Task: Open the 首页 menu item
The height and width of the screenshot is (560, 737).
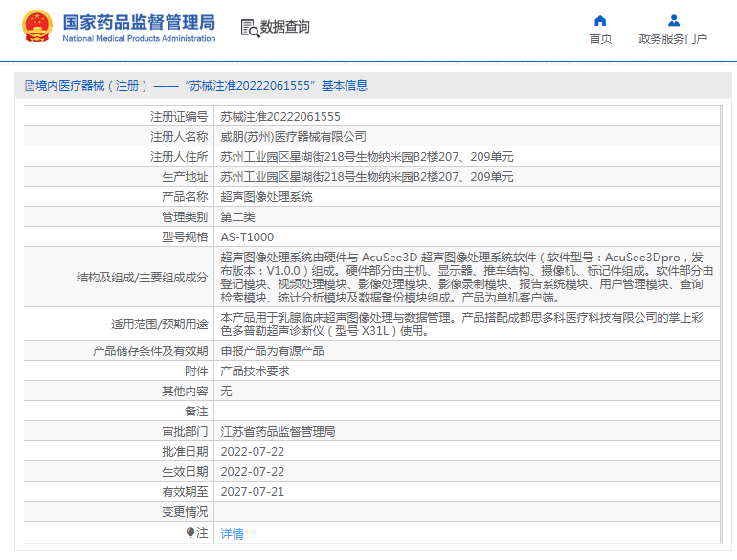Action: pyautogui.click(x=600, y=39)
